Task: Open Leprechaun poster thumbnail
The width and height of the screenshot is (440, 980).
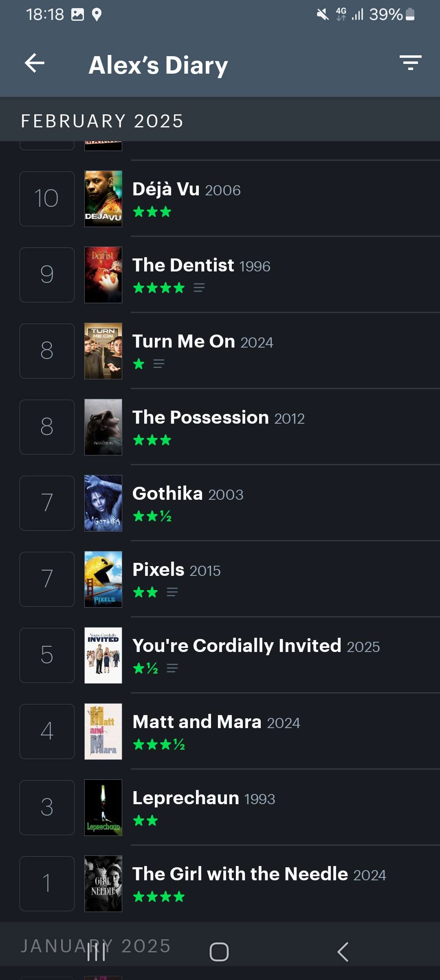Action: pyautogui.click(x=103, y=807)
